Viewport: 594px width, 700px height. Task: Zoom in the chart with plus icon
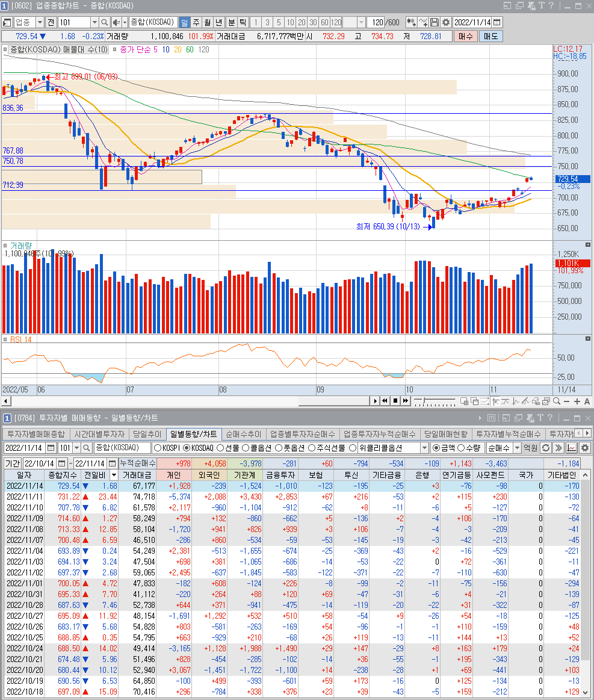click(x=577, y=401)
